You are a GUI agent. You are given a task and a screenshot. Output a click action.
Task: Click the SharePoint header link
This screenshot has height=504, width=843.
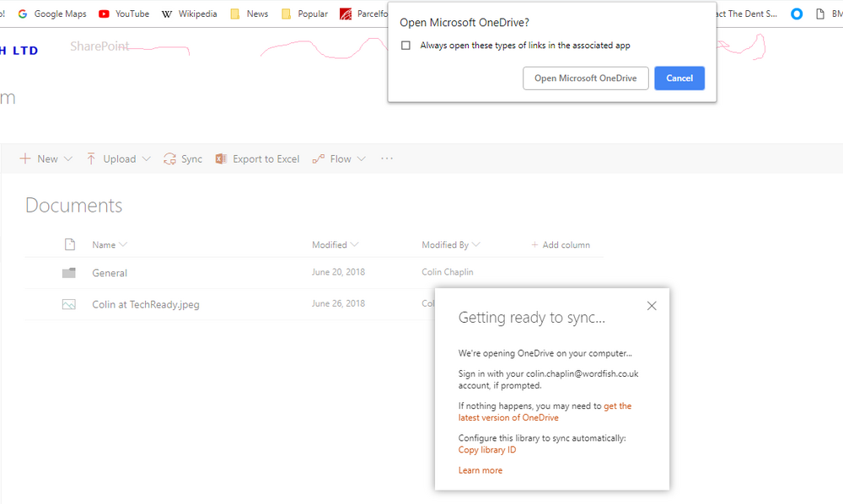pos(99,46)
